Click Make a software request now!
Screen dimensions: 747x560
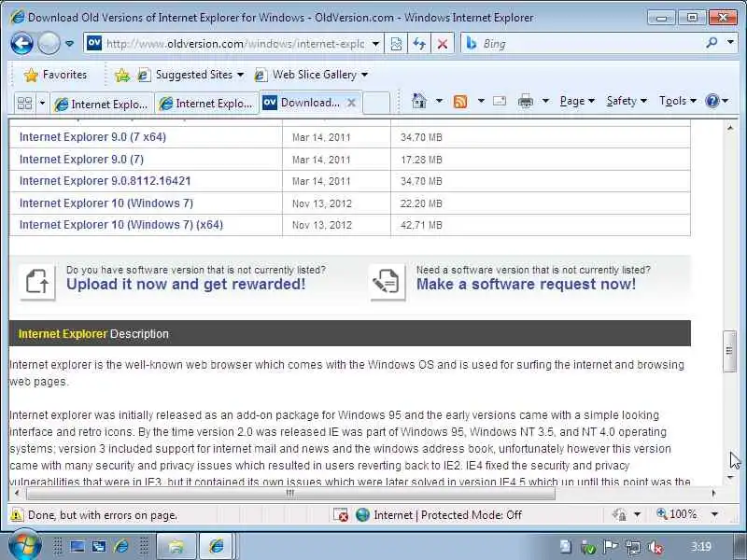coord(526,285)
